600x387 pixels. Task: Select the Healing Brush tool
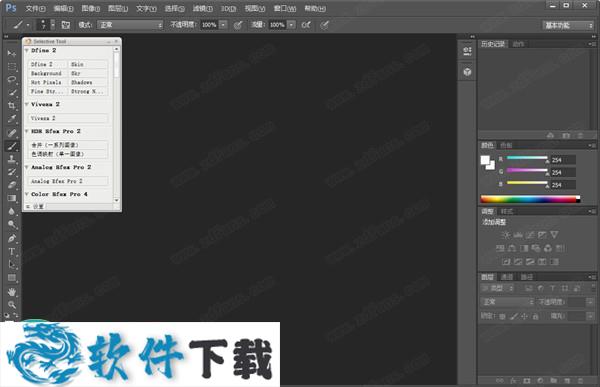coord(12,132)
